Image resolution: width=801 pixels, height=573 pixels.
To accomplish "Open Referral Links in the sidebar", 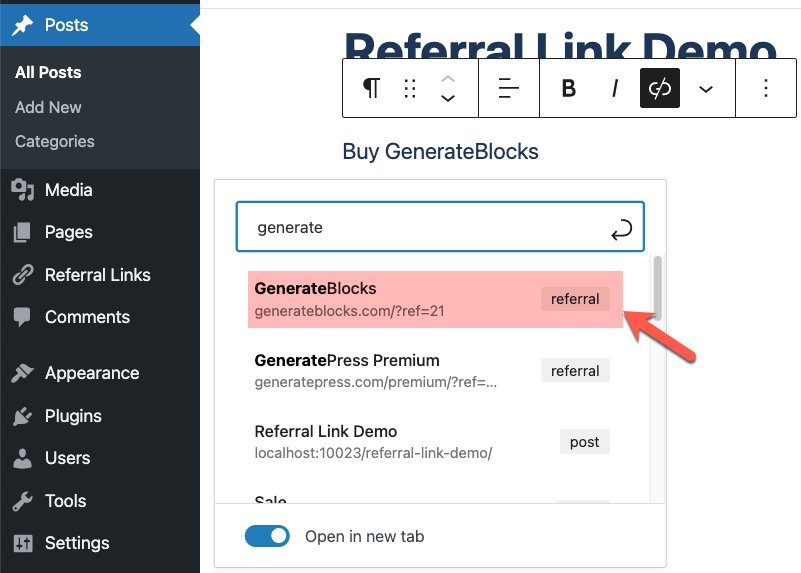I will coord(97,275).
